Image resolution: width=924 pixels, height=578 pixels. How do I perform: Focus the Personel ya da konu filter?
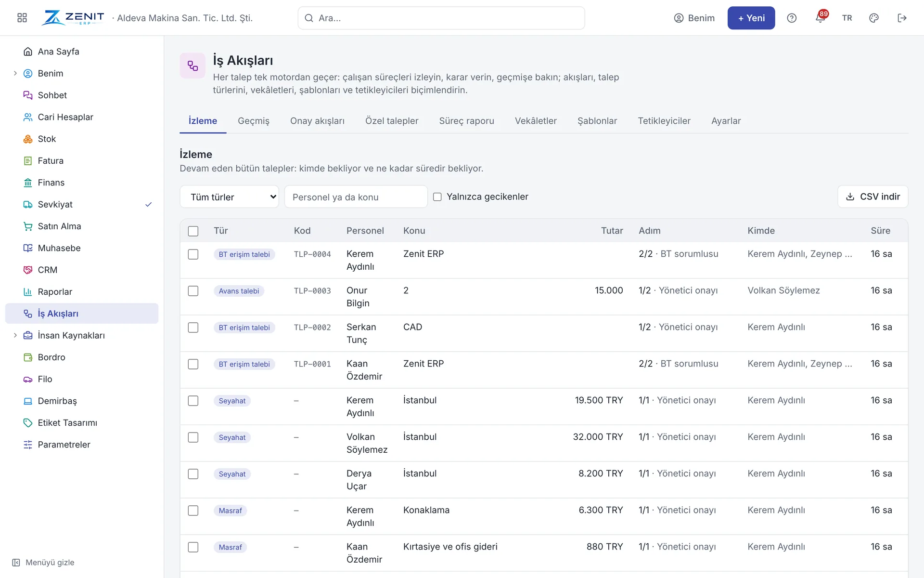(x=356, y=197)
